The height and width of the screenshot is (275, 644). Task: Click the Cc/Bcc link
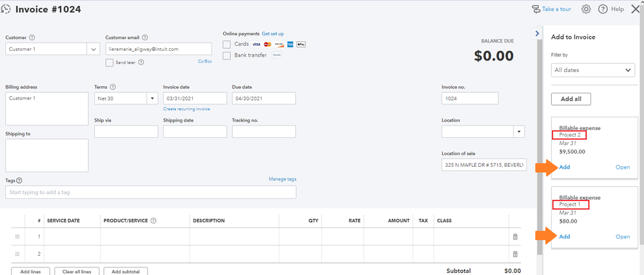205,62
